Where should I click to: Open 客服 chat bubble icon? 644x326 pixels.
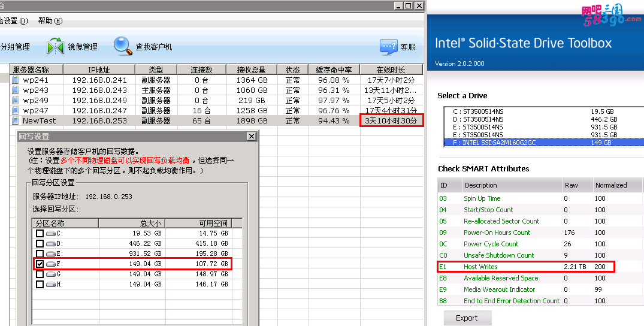pos(388,47)
